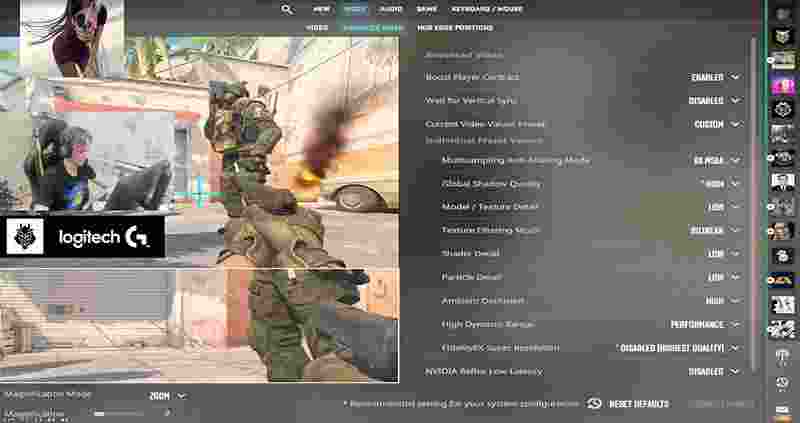The image size is (800, 423).
Task: Select the pink neon avatar in the friends sidebar
Action: click(783, 85)
